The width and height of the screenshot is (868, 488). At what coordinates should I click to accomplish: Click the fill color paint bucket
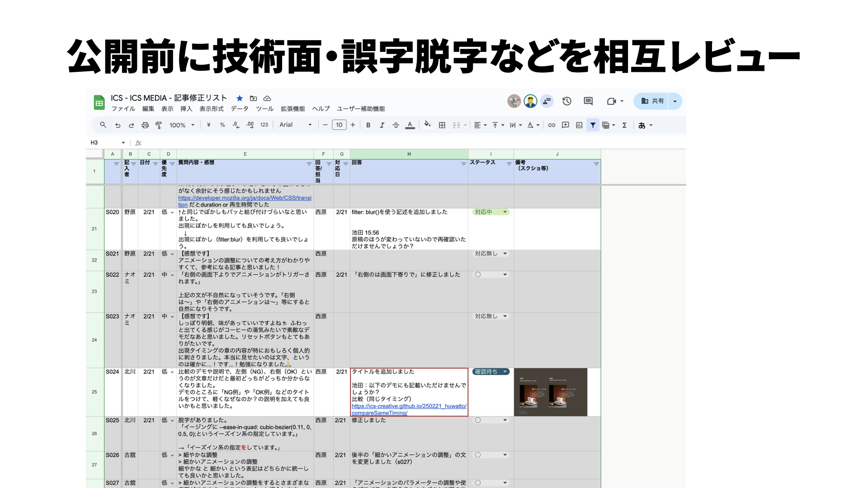427,125
